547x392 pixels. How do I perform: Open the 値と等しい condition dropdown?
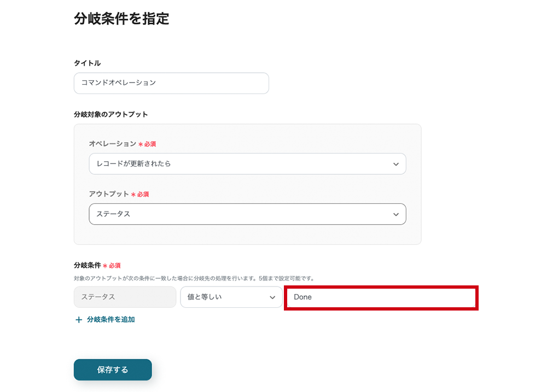pos(227,297)
